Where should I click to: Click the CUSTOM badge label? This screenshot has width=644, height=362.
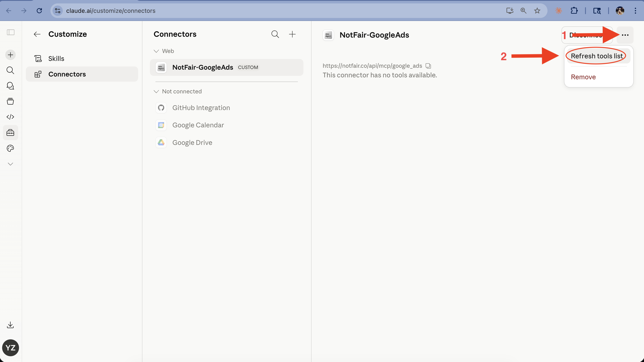coord(248,67)
